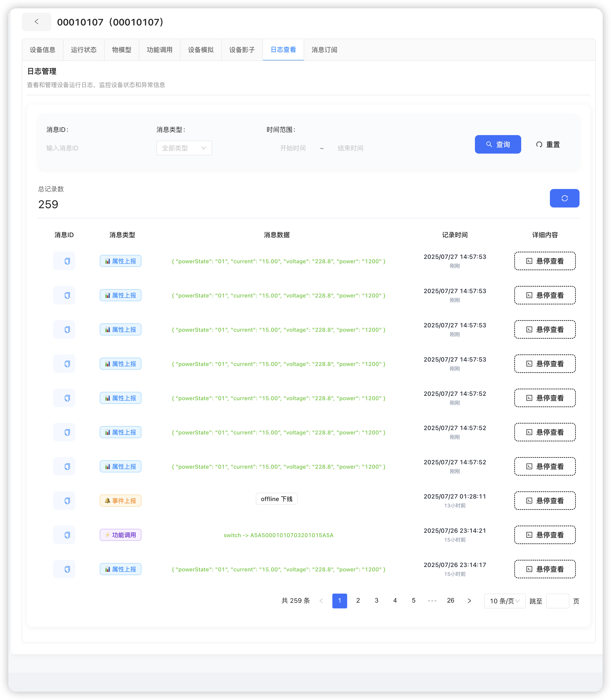Image resolution: width=611 pixels, height=700 pixels.
Task: Open the 消息订阅 tab
Action: [324, 50]
